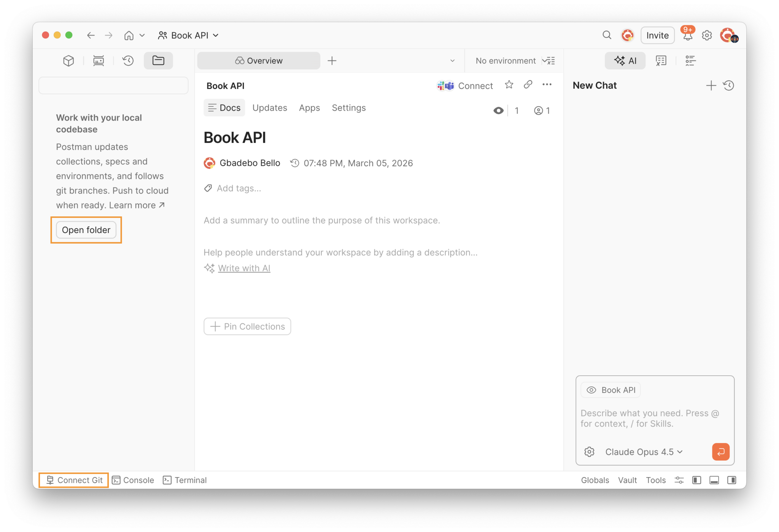Viewport: 779px width, 532px height.
Task: Expand the chevron beside the Home icon
Action: [142, 35]
